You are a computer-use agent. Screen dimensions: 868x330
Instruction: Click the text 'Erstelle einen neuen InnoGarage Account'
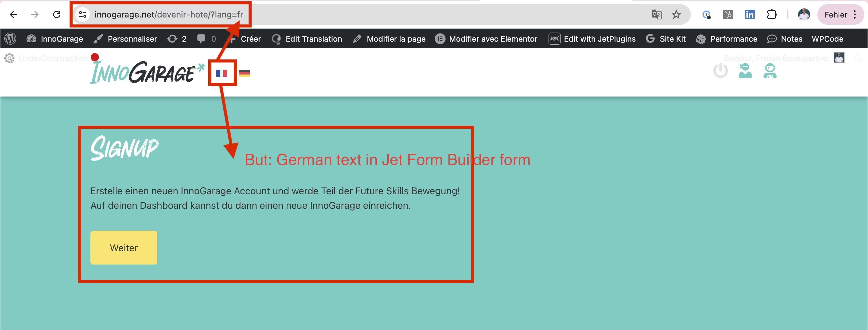pyautogui.click(x=180, y=191)
